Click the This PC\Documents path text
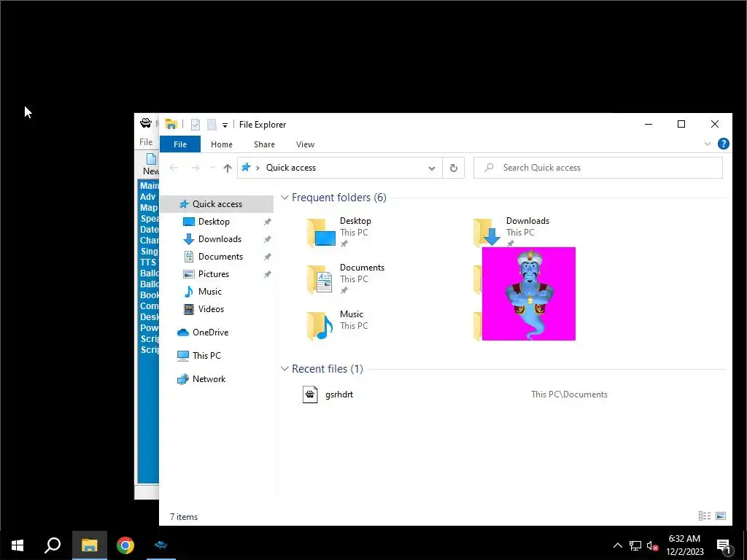This screenshot has height=560, width=747. [569, 394]
